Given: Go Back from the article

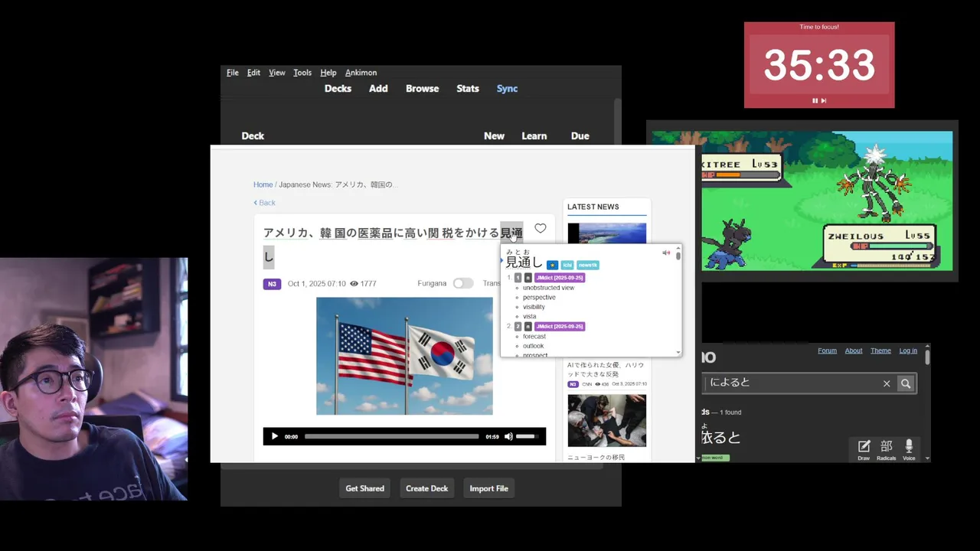Looking at the screenshot, I should (265, 203).
